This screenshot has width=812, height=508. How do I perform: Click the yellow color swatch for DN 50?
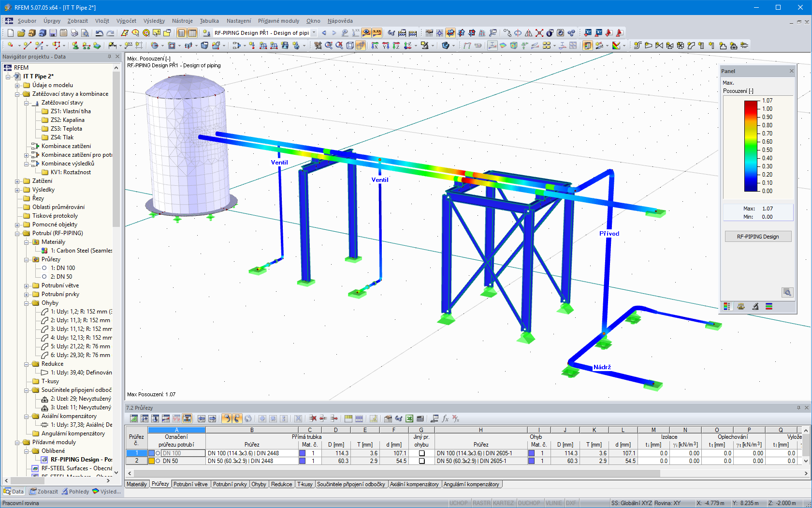click(x=151, y=461)
